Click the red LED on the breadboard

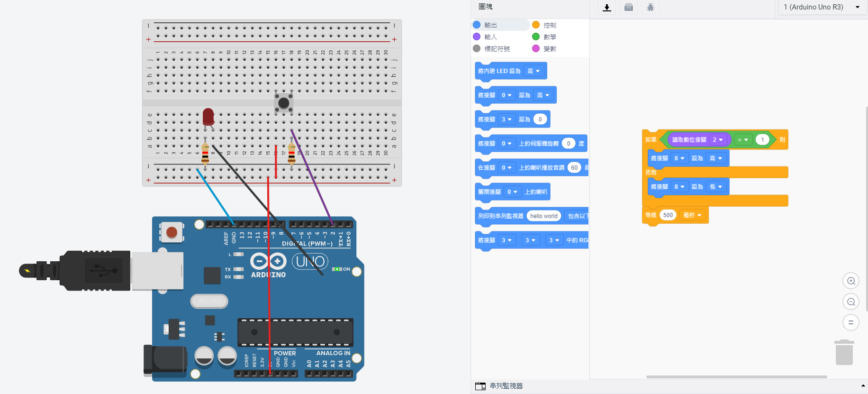tap(208, 117)
